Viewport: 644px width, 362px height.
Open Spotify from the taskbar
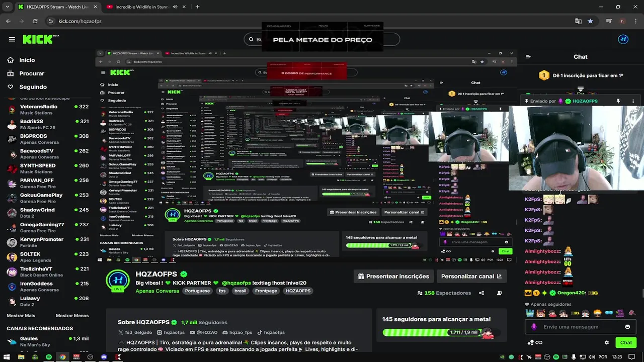(49, 357)
